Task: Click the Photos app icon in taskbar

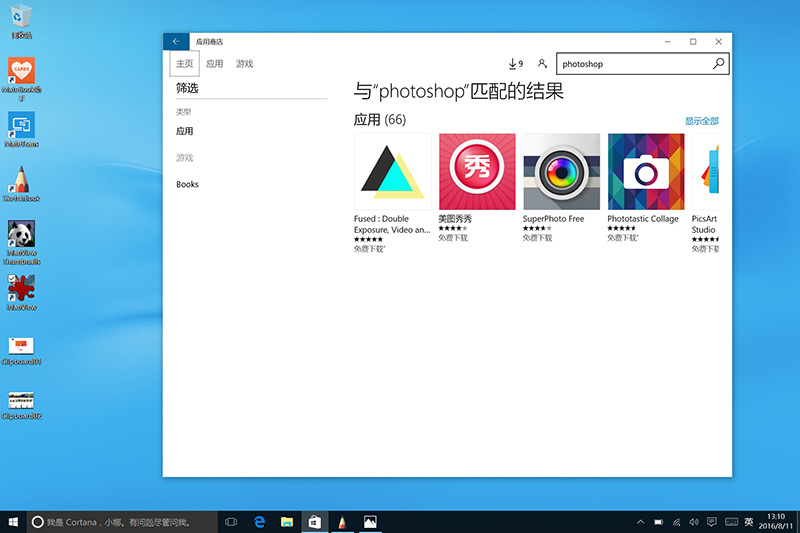Action: [x=370, y=522]
